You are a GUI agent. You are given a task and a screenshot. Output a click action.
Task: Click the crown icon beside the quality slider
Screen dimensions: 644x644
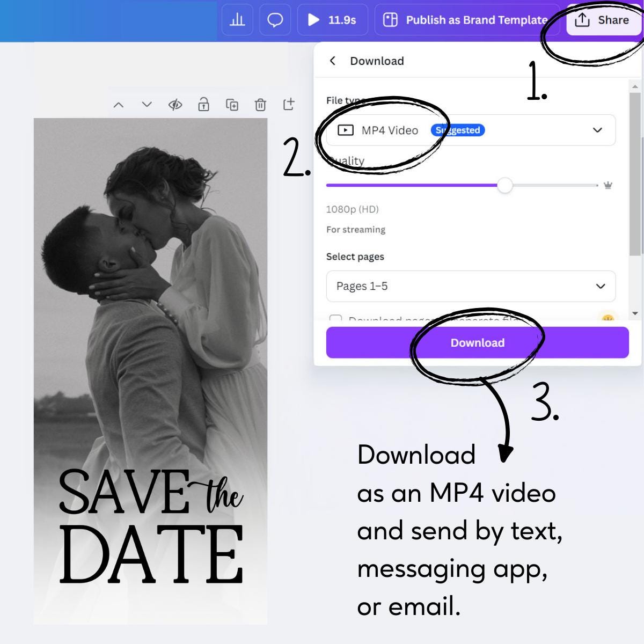[x=607, y=185]
